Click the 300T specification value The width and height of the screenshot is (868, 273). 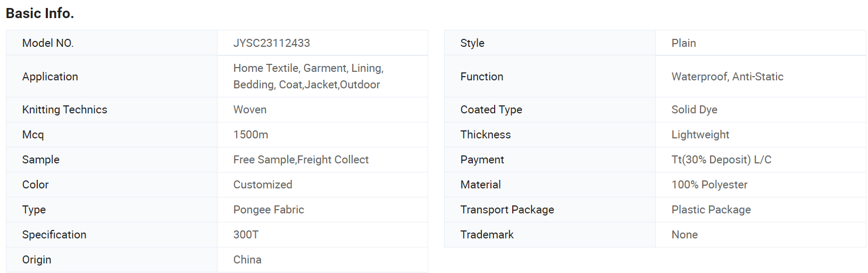246,235
